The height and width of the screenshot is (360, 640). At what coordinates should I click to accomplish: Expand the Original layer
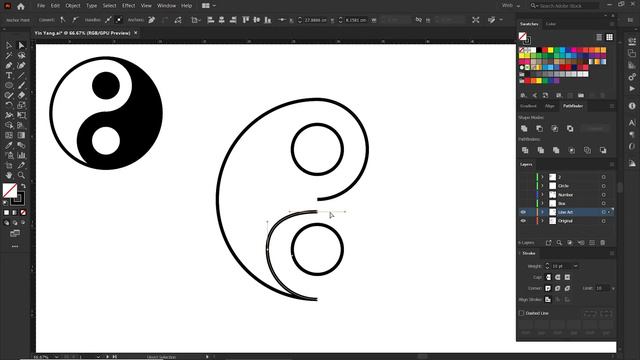pyautogui.click(x=542, y=221)
